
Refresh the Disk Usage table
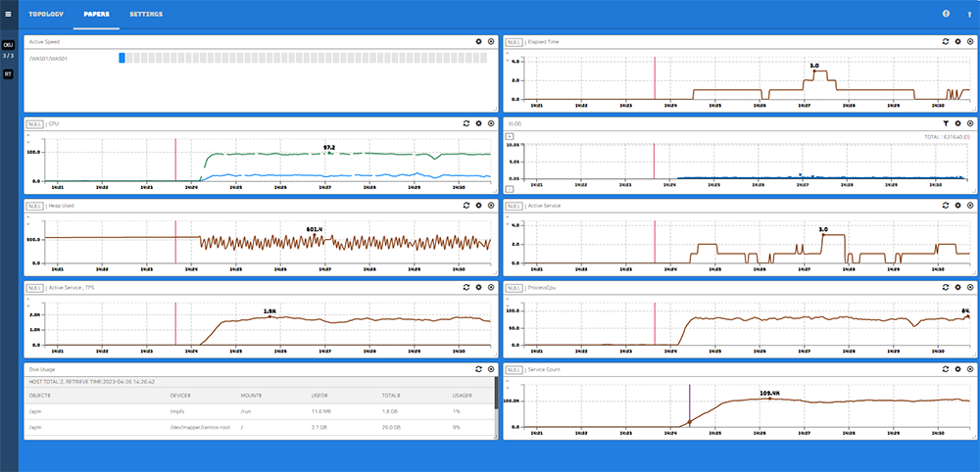point(479,369)
